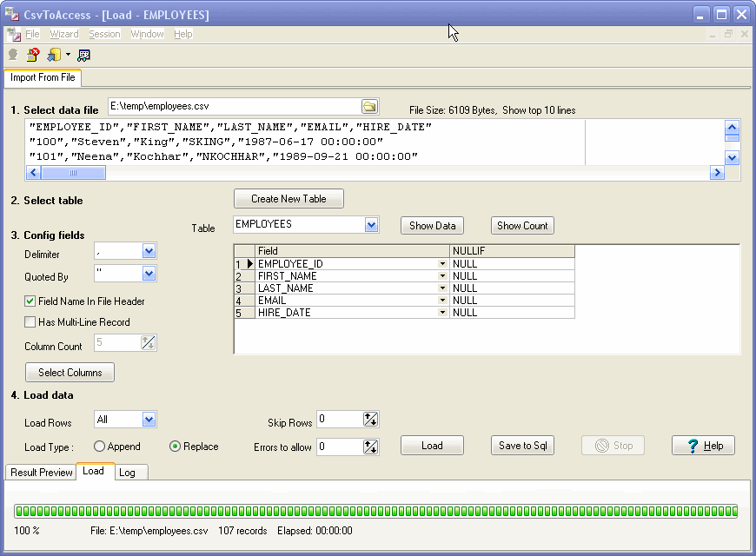
Task: Expand the Table EMPLOYEES dropdown
Action: click(x=372, y=225)
